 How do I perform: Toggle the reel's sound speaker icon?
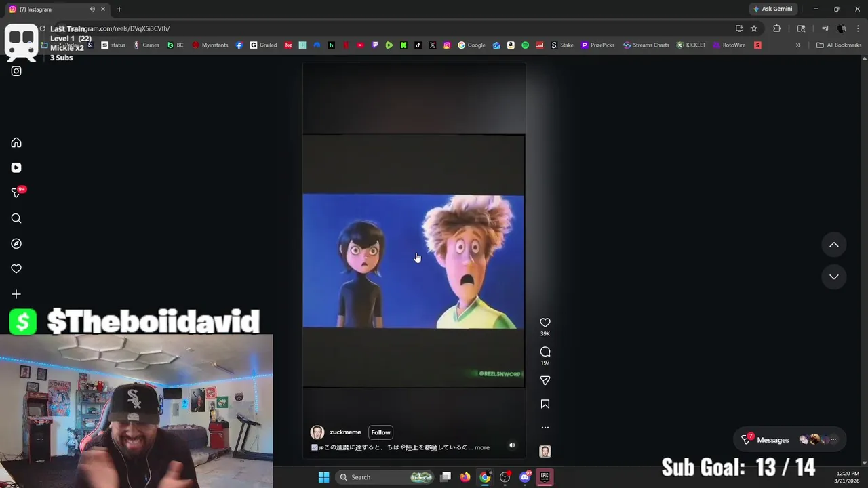tap(512, 445)
